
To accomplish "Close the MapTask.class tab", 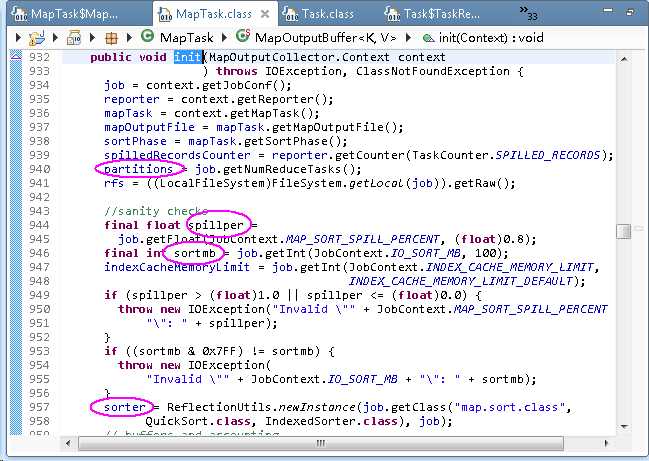I will click(x=264, y=14).
